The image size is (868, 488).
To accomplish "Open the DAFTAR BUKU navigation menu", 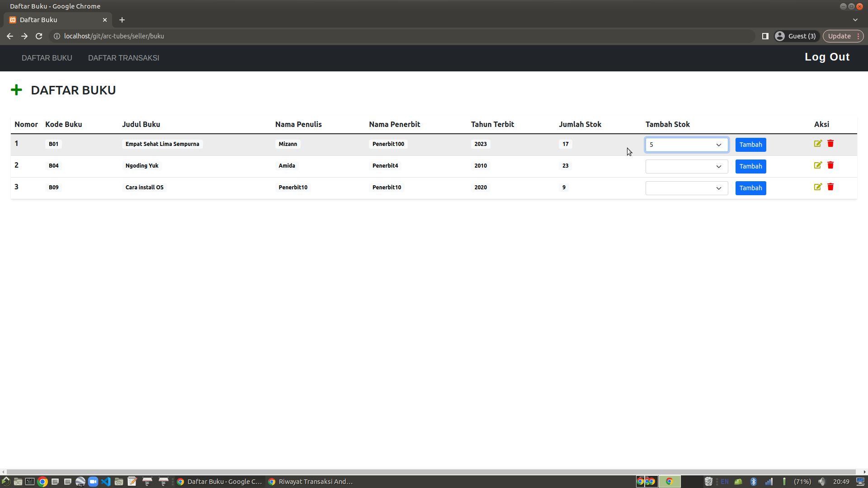I will point(47,58).
